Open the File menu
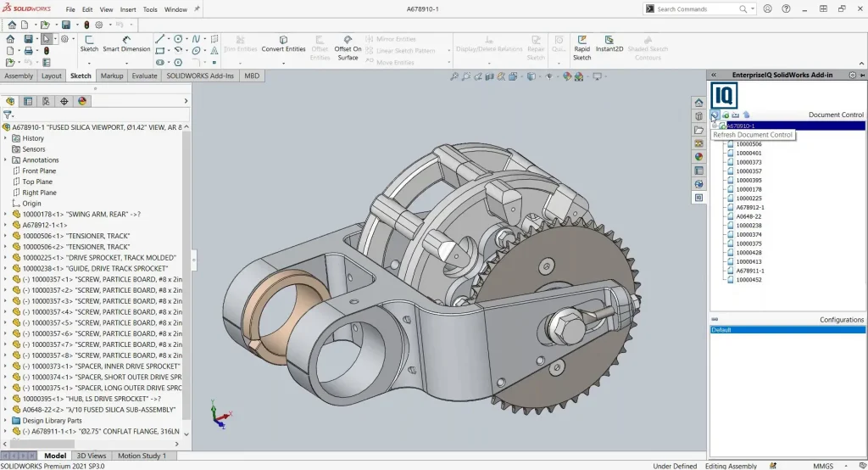The height and width of the screenshot is (470, 868). click(70, 9)
